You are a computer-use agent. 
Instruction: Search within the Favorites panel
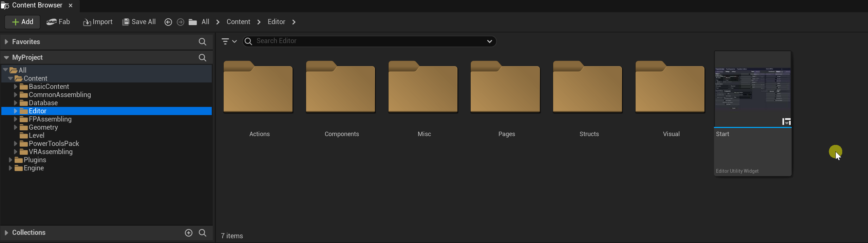click(202, 42)
